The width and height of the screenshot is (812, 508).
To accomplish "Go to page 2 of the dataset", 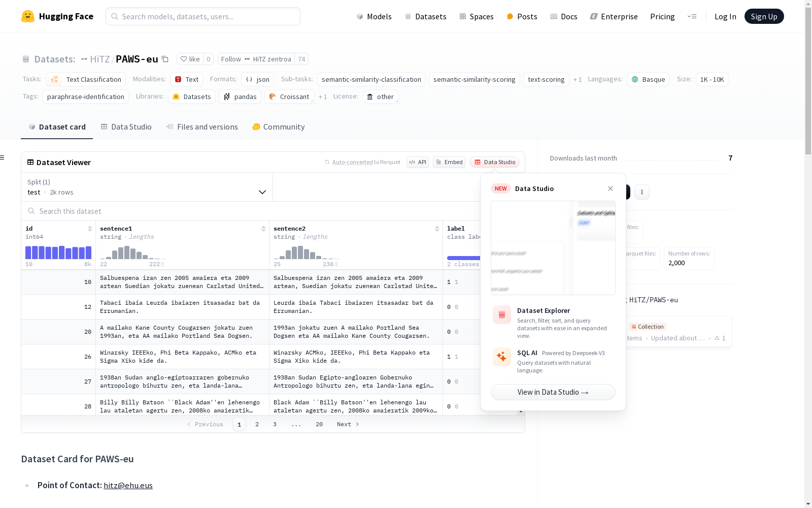I will point(257,424).
